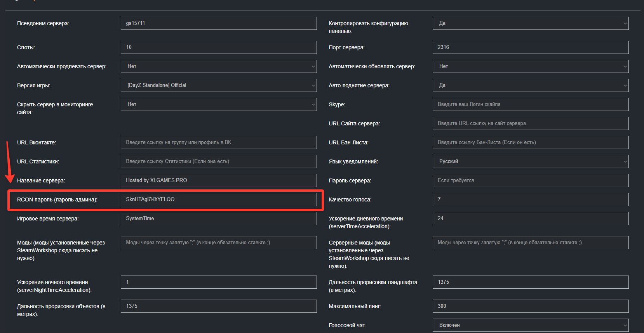The width and height of the screenshot is (644, 333).
Task: Click the 'Качество голоса' input field
Action: (530, 199)
